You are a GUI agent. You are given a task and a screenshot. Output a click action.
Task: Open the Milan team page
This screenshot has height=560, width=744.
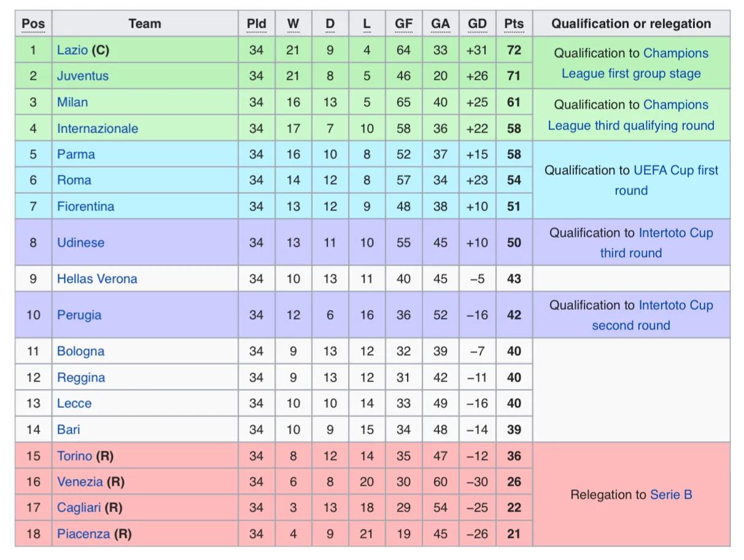72,102
